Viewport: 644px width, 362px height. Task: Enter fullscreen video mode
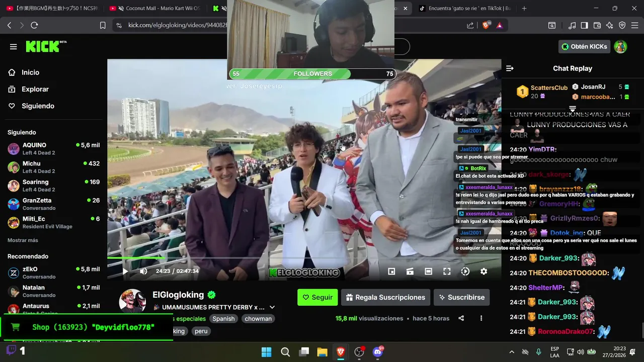pyautogui.click(x=447, y=271)
